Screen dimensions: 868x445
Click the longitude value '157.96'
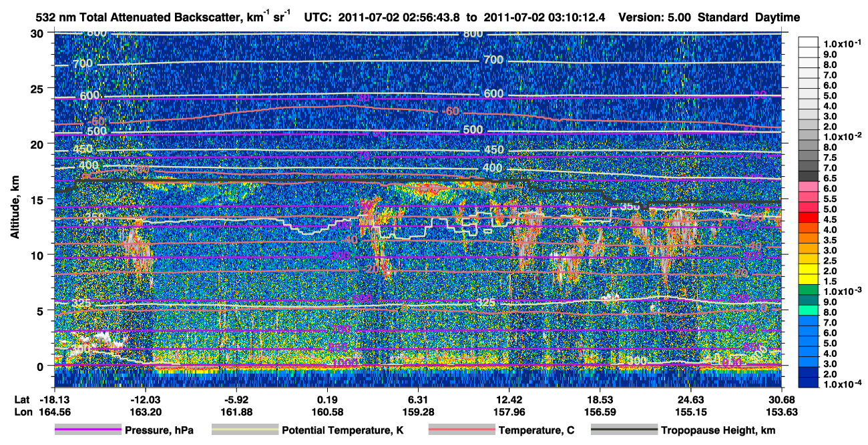pyautogui.click(x=509, y=412)
